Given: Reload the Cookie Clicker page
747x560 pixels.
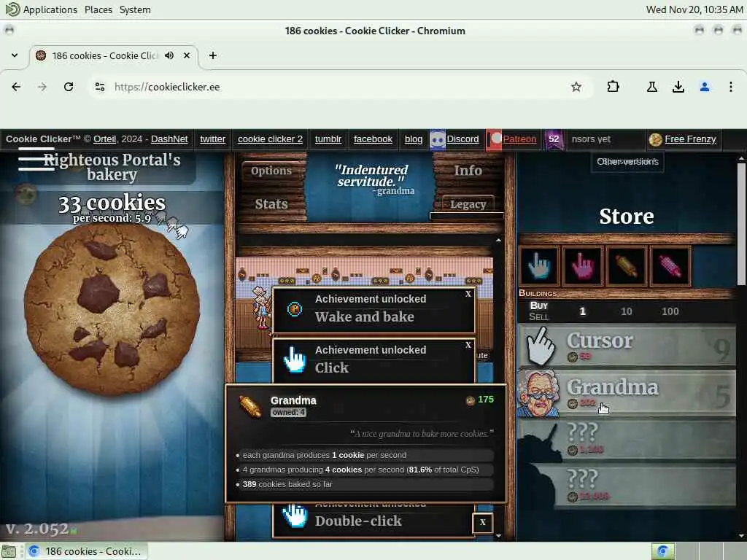Looking at the screenshot, I should [x=69, y=87].
